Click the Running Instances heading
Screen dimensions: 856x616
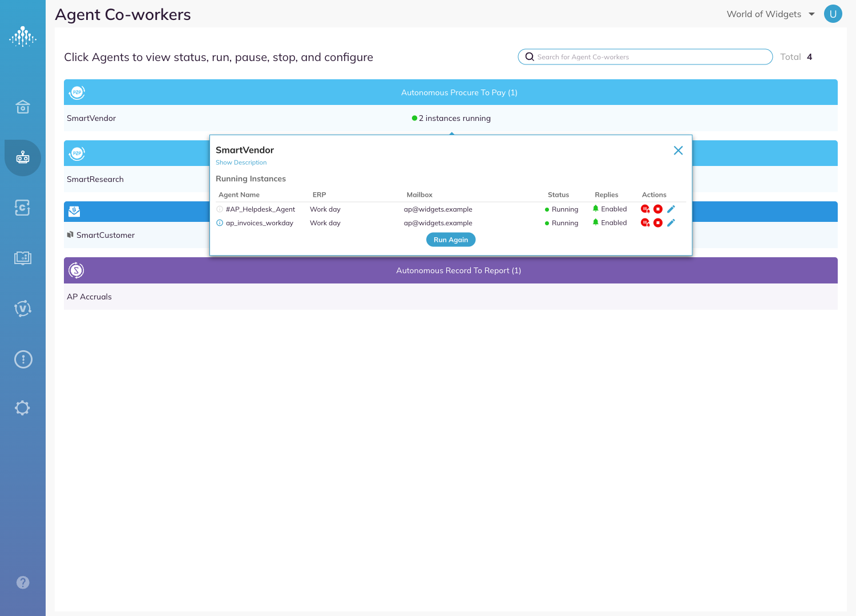[251, 179]
